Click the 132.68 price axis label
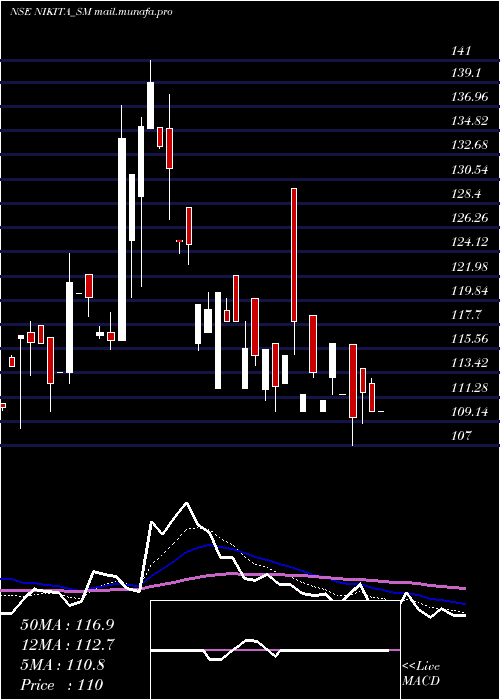The image size is (500, 700). [470, 145]
